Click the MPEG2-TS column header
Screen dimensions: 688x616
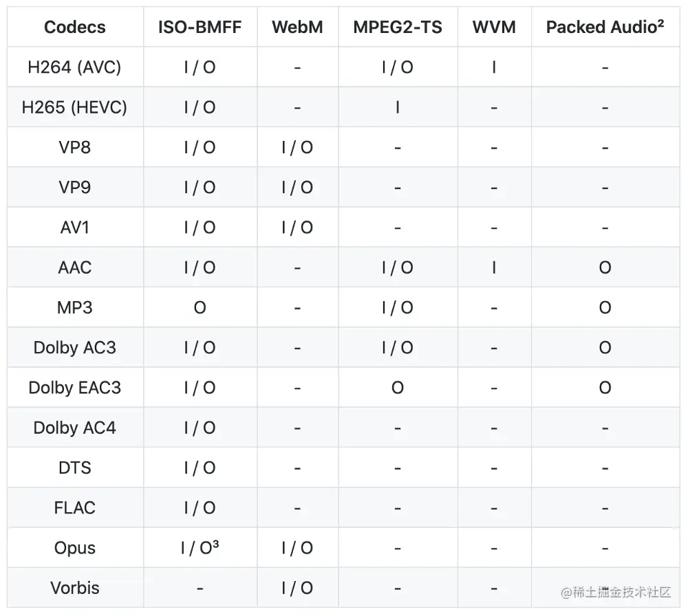[398, 27]
